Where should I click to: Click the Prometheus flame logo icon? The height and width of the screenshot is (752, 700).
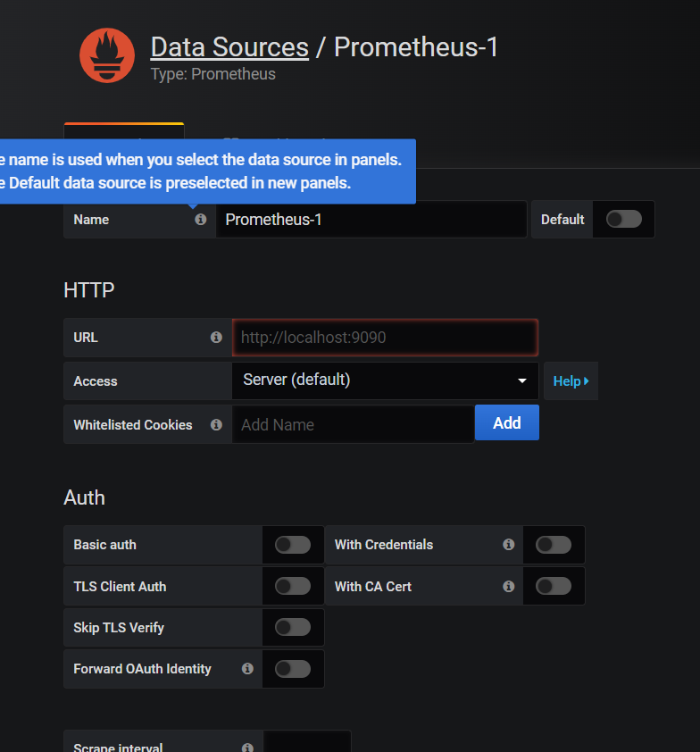pyautogui.click(x=107, y=55)
